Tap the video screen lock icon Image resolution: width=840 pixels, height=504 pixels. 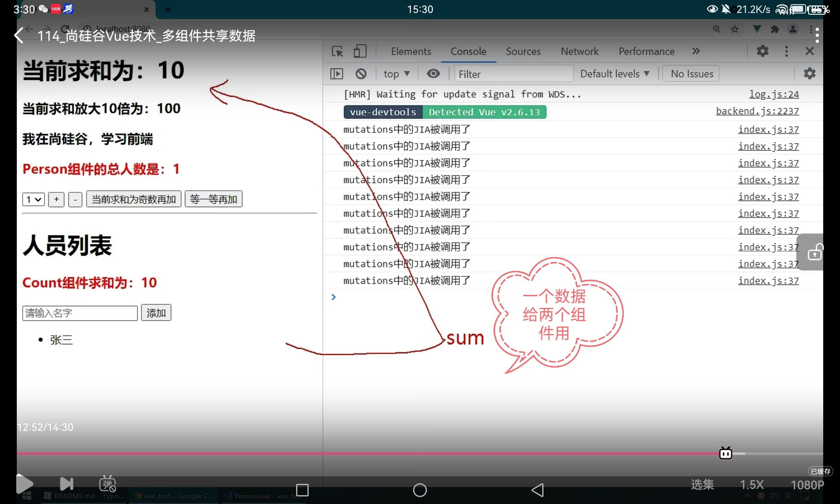(x=815, y=252)
